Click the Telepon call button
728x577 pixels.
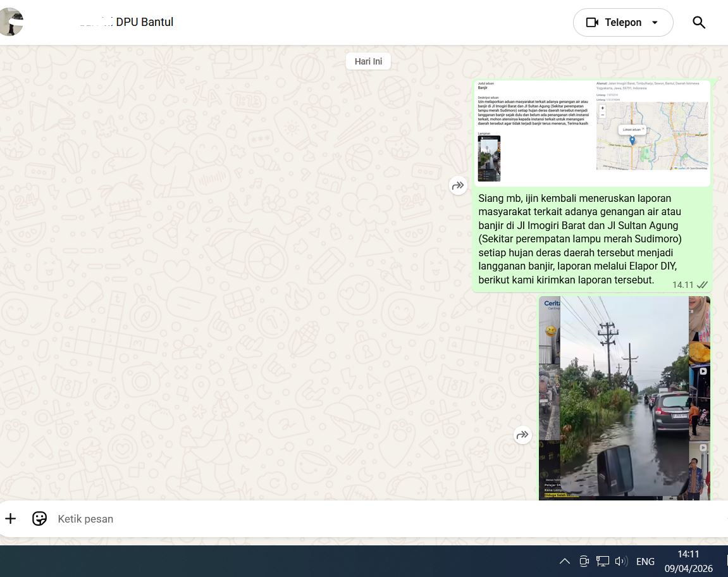point(614,23)
